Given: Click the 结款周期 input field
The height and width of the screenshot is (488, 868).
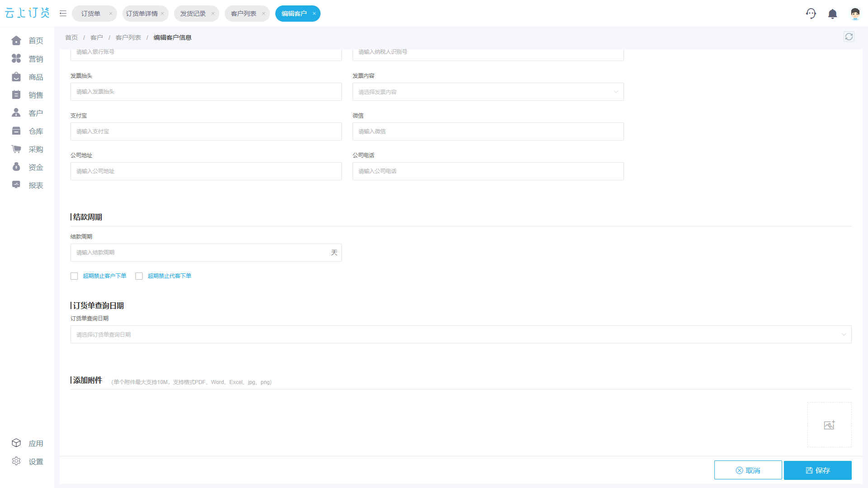Looking at the screenshot, I should pos(206,253).
